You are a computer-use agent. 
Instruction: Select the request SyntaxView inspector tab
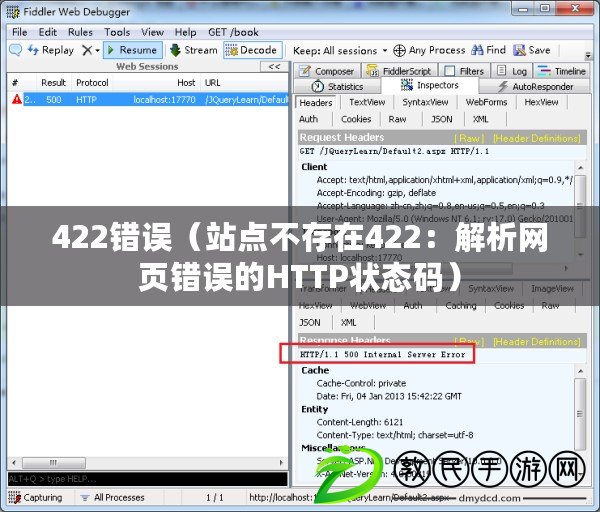[425, 102]
